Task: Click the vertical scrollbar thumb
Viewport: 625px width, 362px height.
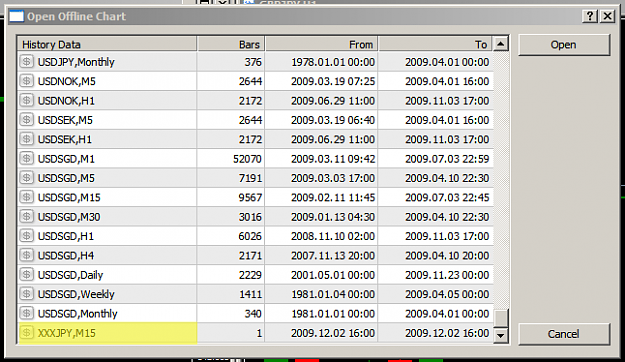Action: pos(501,318)
